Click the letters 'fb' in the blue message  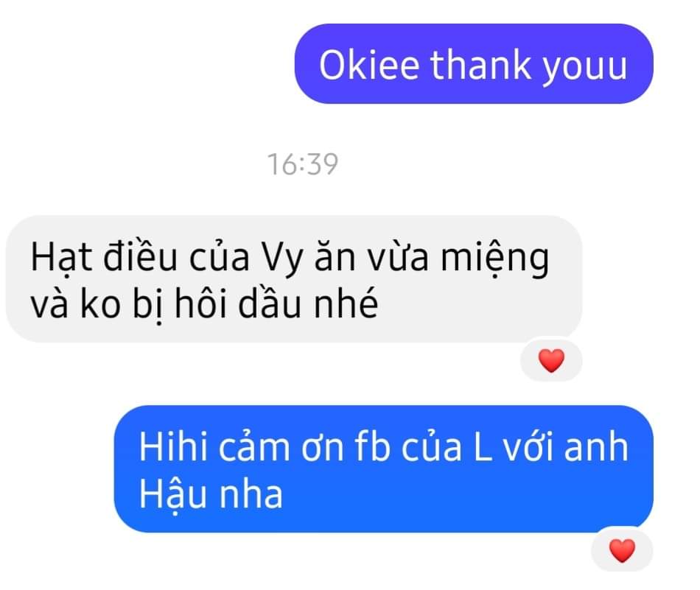372,446
